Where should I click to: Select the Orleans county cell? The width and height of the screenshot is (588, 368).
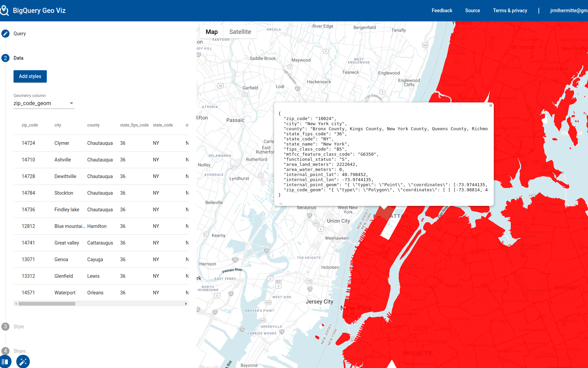95,293
